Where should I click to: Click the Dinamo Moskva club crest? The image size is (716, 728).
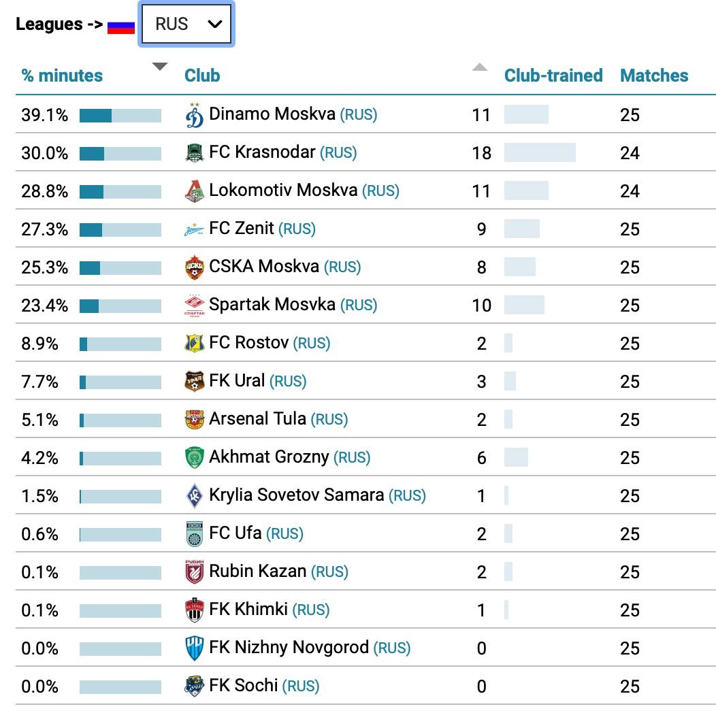point(194,115)
